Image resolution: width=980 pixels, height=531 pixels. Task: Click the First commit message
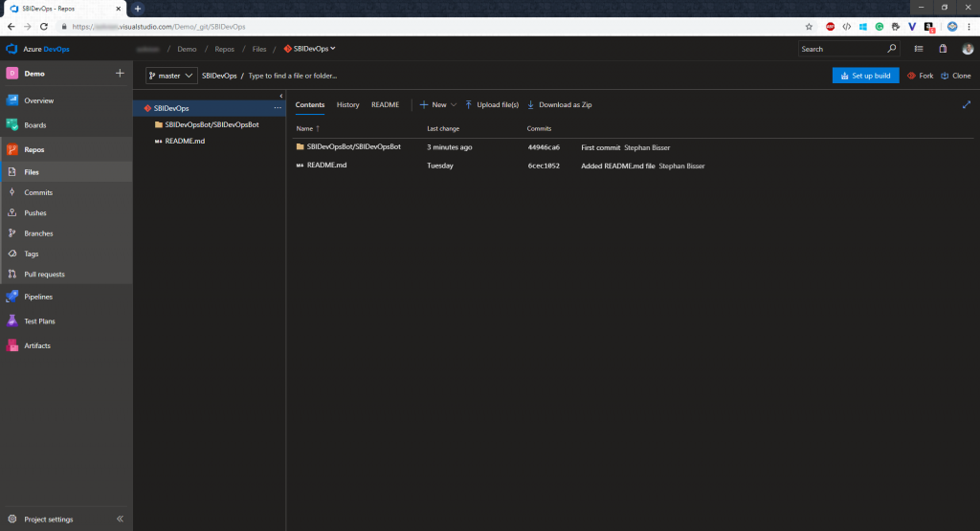pos(601,148)
